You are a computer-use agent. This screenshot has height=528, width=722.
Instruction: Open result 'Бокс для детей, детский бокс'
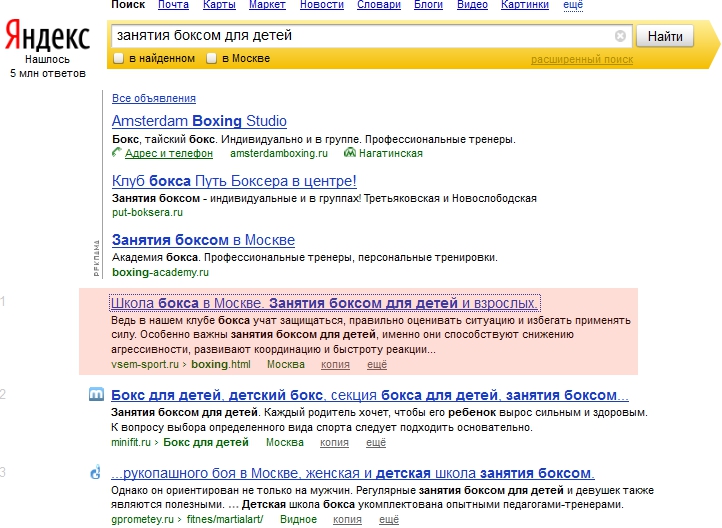tap(369, 395)
